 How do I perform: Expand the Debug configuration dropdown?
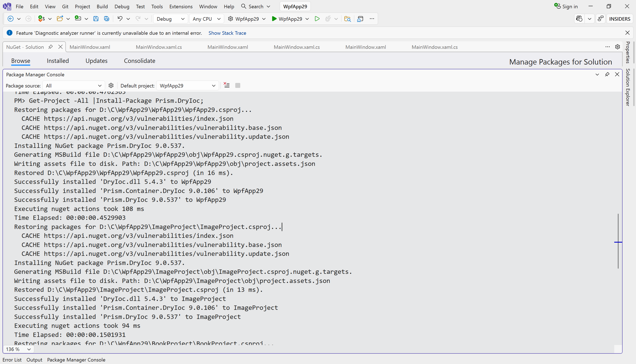170,19
